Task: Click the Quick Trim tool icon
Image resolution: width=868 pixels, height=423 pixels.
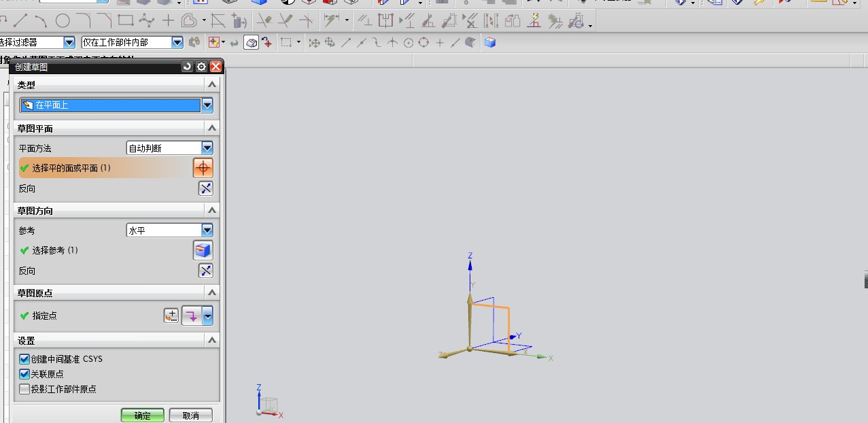Action: pos(264,20)
